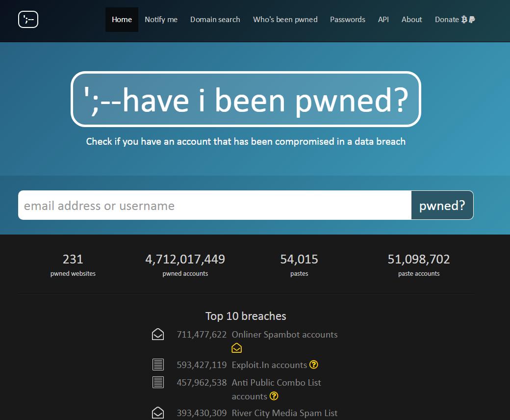Click the Bitcoin donate icon
The height and width of the screenshot is (420, 510).
pyautogui.click(x=464, y=20)
